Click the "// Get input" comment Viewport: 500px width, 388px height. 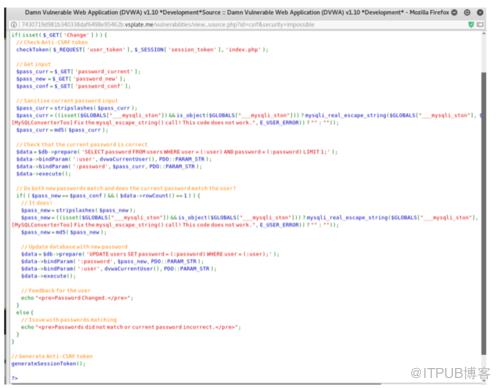click(33, 64)
